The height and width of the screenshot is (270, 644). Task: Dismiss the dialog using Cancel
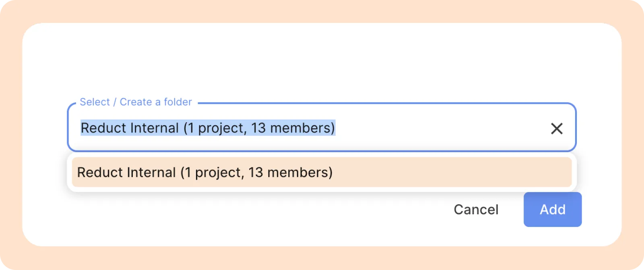[476, 209]
